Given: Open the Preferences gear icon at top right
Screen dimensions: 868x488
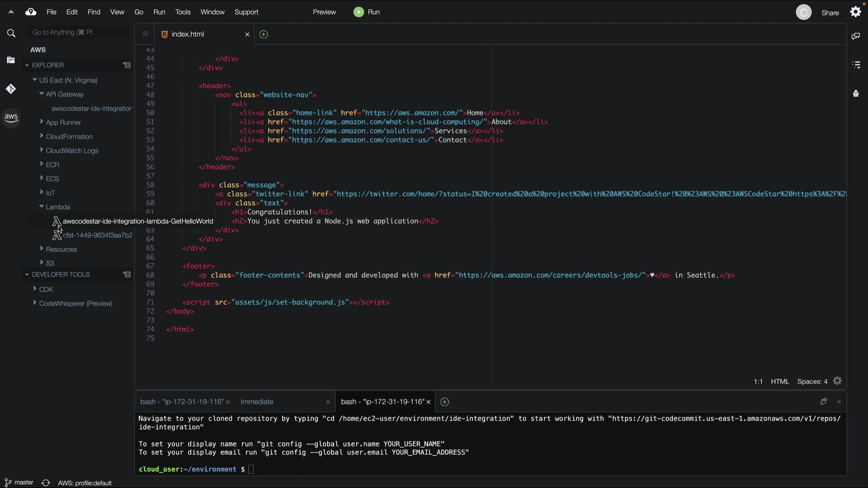Looking at the screenshot, I should pyautogui.click(x=855, y=12).
